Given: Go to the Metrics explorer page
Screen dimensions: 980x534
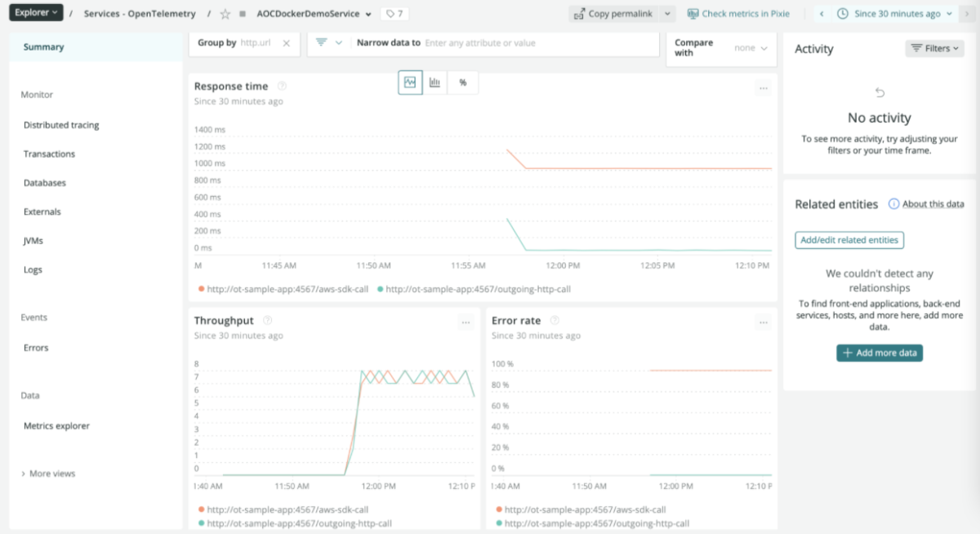Looking at the screenshot, I should pyautogui.click(x=56, y=426).
